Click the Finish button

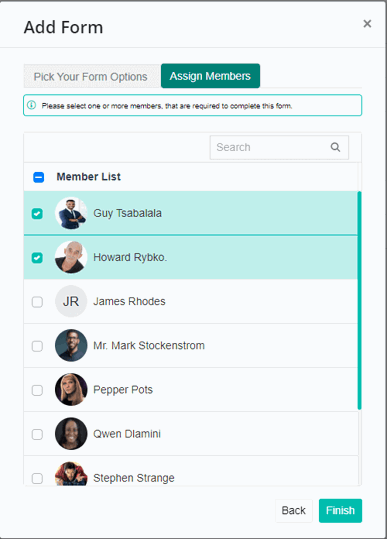click(x=340, y=510)
